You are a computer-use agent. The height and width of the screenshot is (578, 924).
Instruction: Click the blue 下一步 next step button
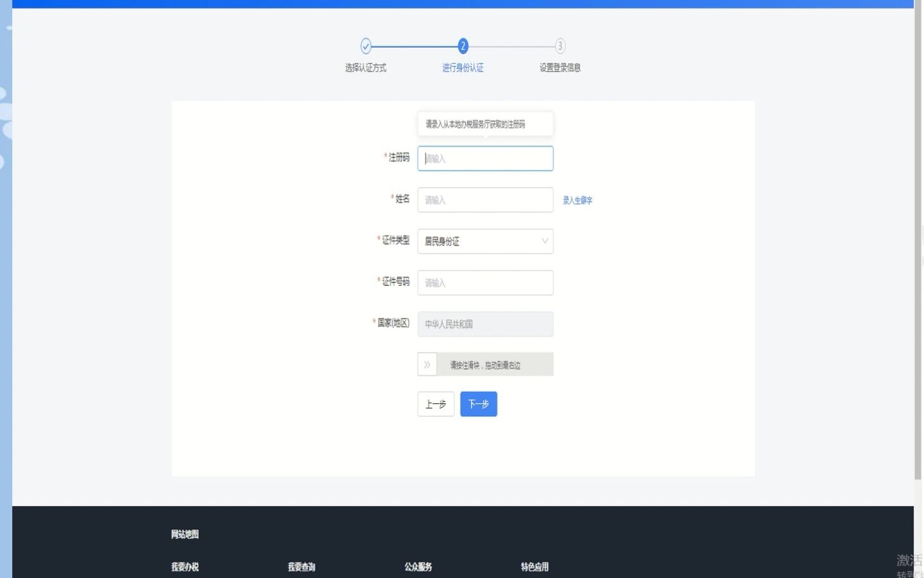point(479,404)
